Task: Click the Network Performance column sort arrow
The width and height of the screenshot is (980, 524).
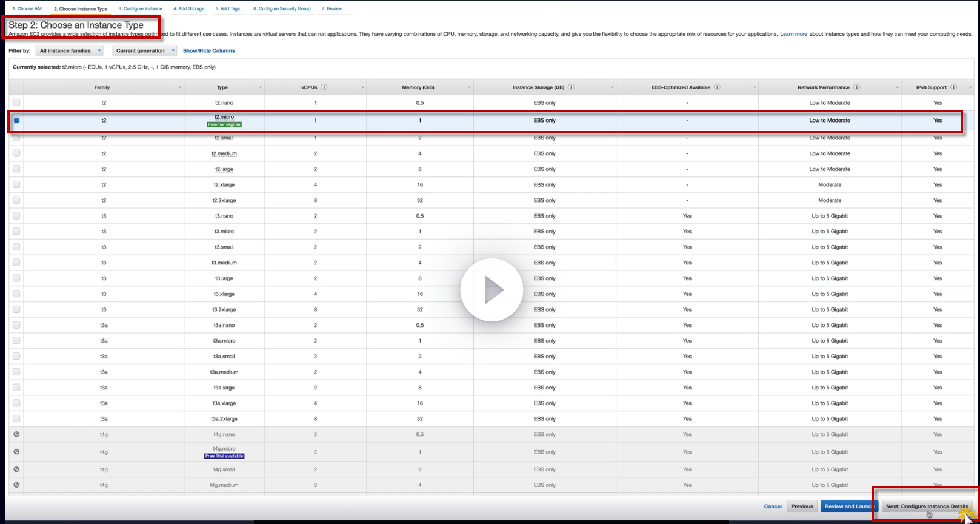Action: pyautogui.click(x=898, y=88)
